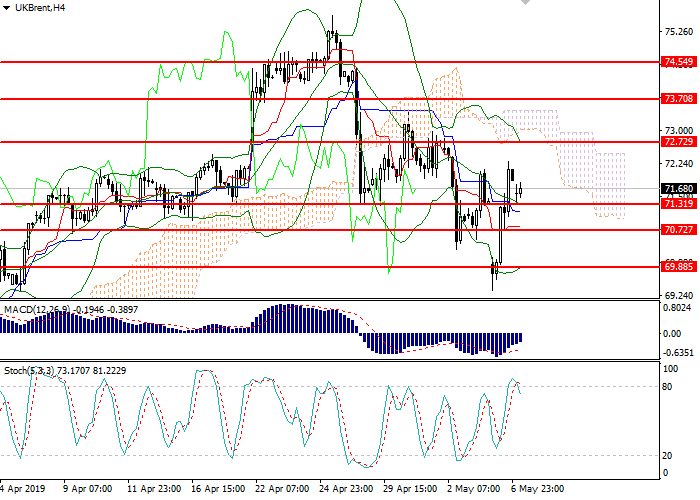Screen dimensions: 700x500
Task: Click the 75.260 value on price axis
Action: coord(679,31)
